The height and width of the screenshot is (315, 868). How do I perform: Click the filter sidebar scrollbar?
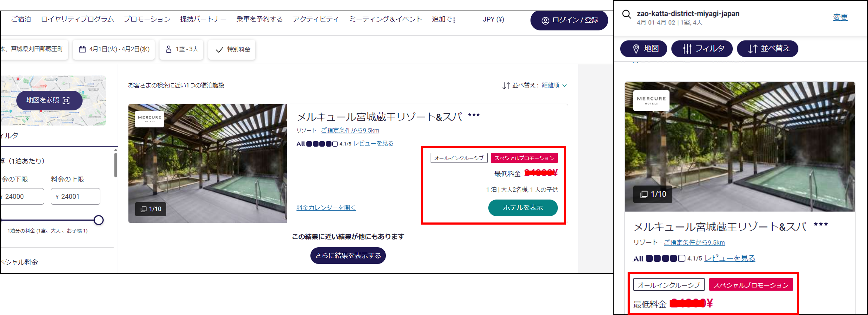pyautogui.click(x=116, y=165)
